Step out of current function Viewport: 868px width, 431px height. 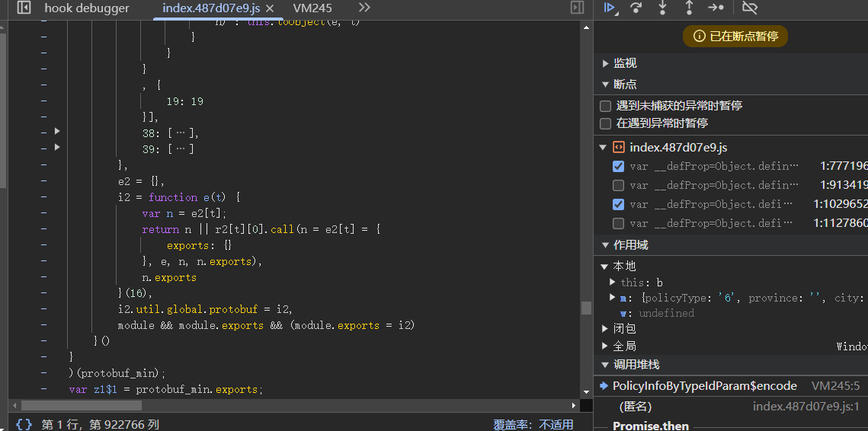tap(689, 8)
